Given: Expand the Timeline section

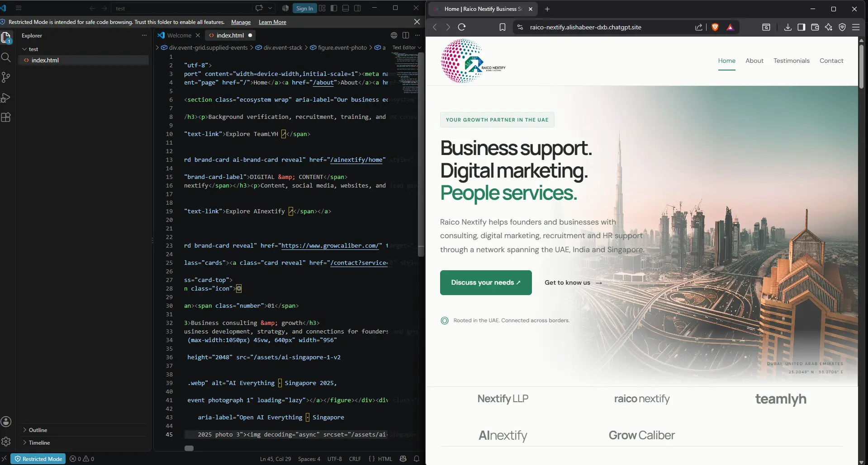Looking at the screenshot, I should point(39,442).
